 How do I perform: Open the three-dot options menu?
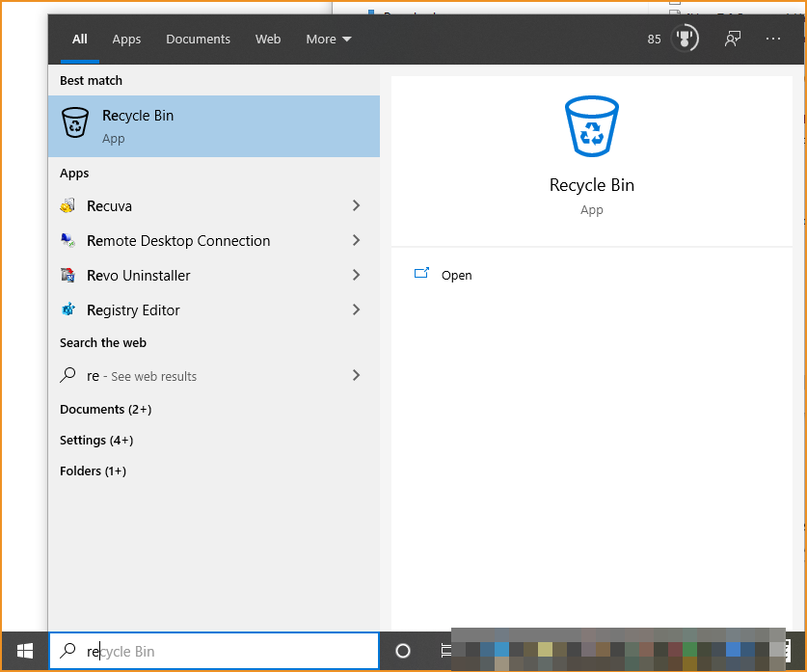click(773, 39)
